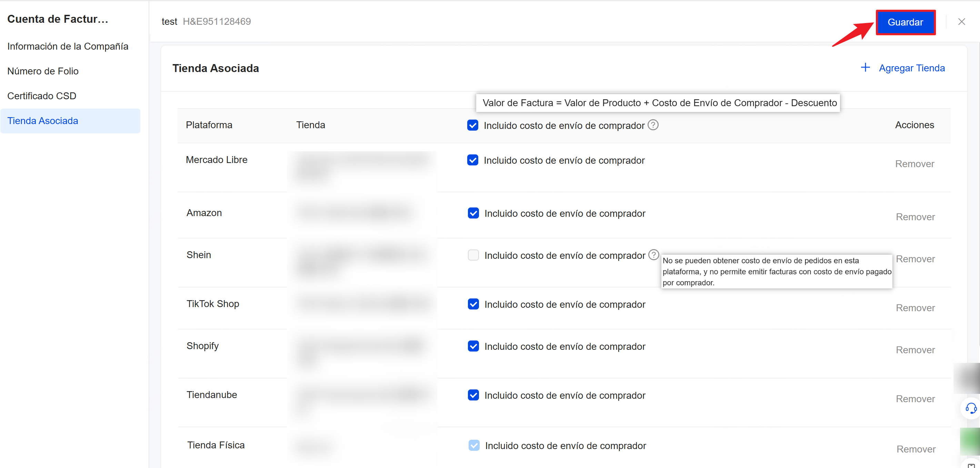
Task: Click the H&E951128469 account code
Action: coord(217,22)
